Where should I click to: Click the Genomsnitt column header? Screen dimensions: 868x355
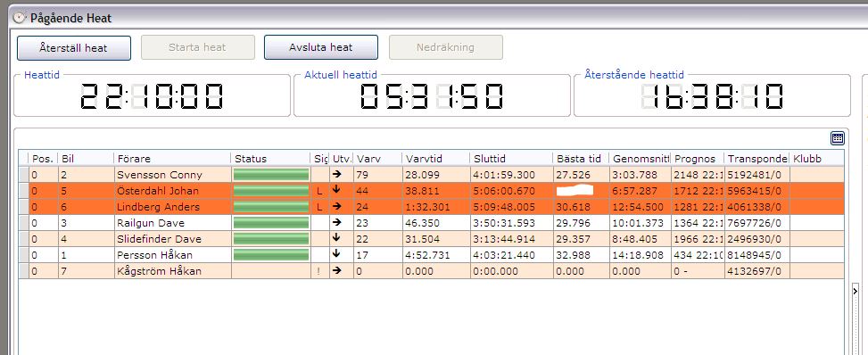[x=641, y=159]
